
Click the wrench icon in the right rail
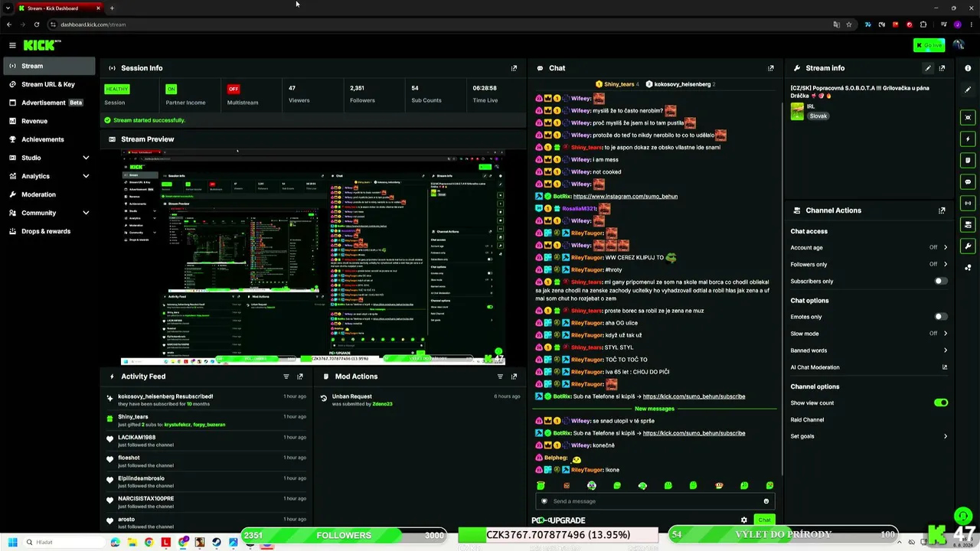969,246
